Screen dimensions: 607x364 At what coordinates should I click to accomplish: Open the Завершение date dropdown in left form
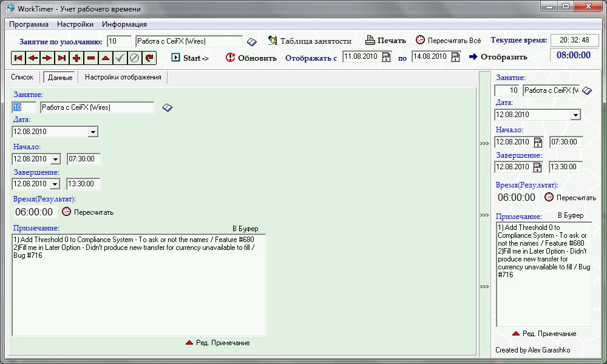(55, 184)
